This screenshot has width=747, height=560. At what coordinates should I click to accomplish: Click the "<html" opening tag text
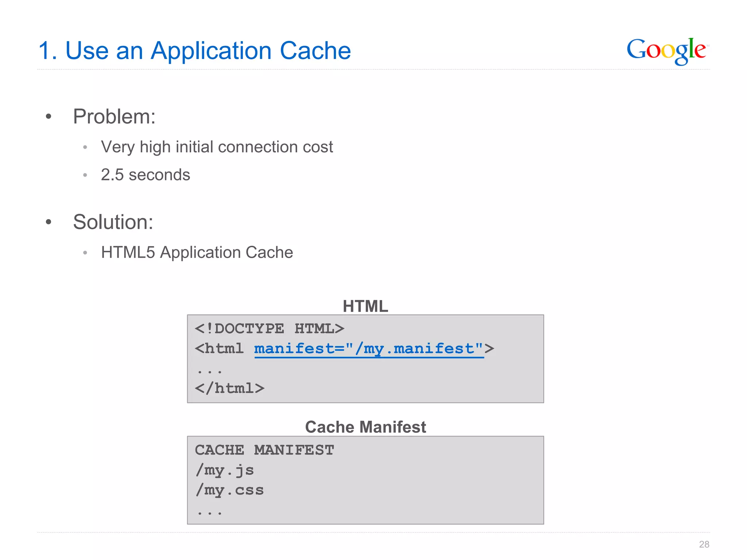point(219,349)
